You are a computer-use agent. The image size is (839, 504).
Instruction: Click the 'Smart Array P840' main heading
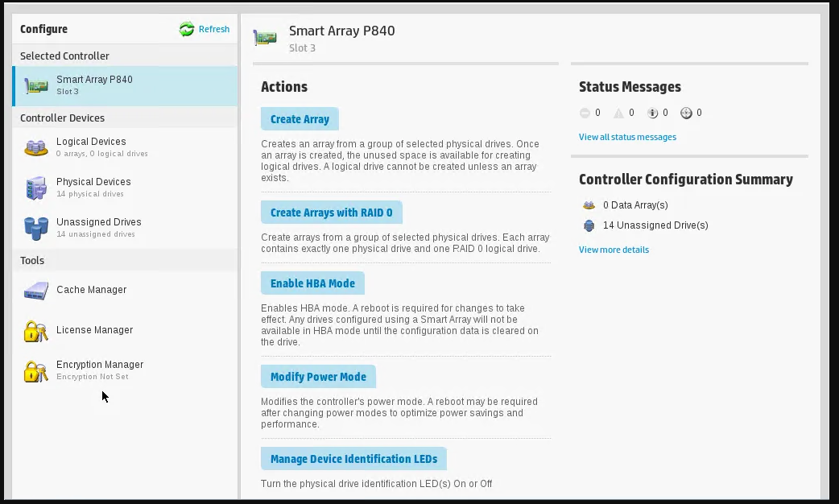tap(342, 31)
